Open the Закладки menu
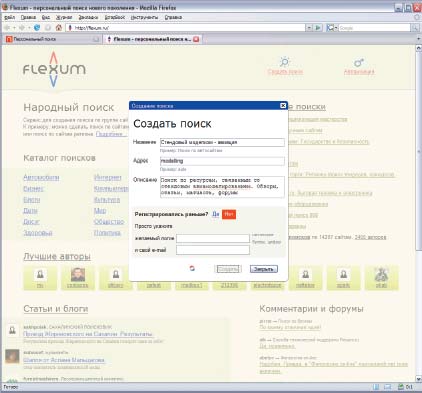 (88, 17)
